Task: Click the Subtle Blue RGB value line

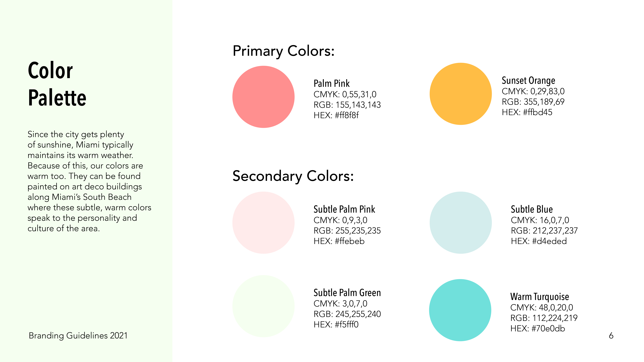Action: pyautogui.click(x=544, y=231)
